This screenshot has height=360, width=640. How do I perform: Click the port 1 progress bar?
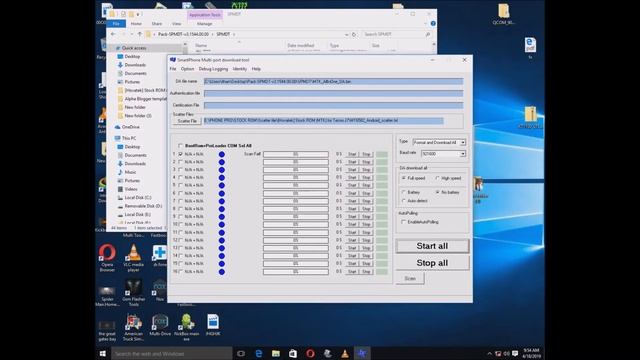click(296, 154)
